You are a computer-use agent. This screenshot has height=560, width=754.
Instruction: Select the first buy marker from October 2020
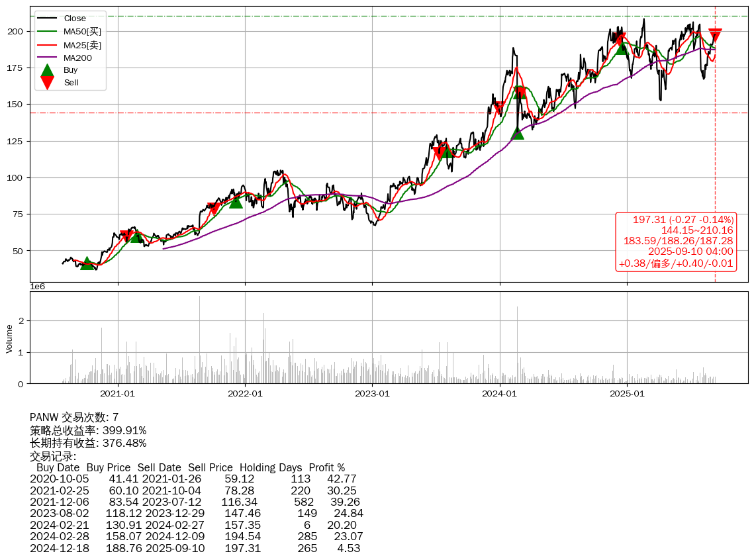(87, 264)
